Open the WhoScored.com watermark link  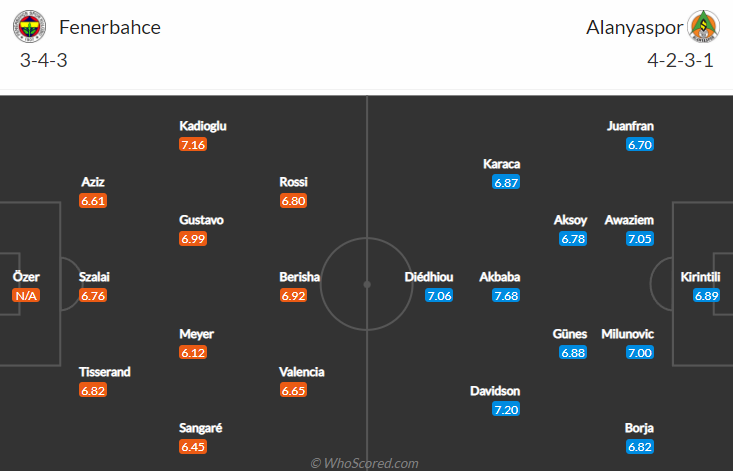(364, 463)
